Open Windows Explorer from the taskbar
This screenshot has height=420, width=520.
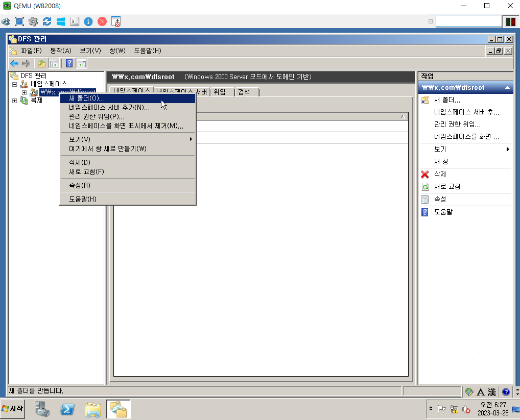click(93, 409)
